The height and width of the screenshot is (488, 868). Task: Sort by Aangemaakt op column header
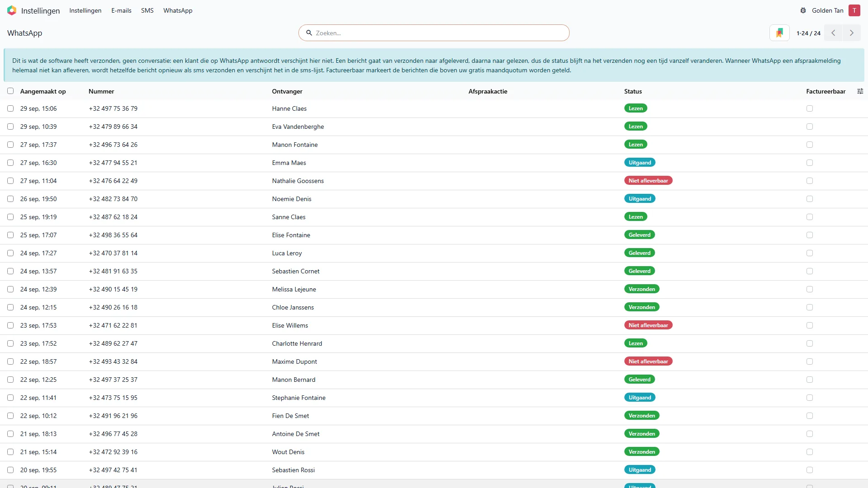pyautogui.click(x=43, y=91)
